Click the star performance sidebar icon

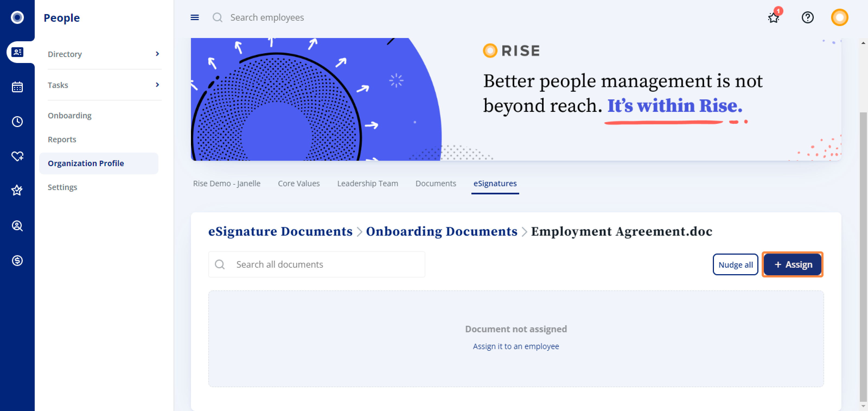tap(17, 191)
